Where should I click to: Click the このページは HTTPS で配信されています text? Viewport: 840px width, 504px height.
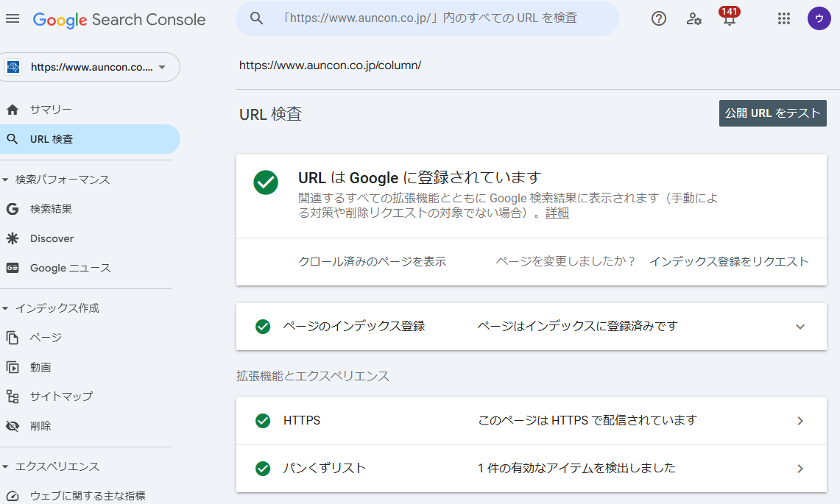coord(587,420)
